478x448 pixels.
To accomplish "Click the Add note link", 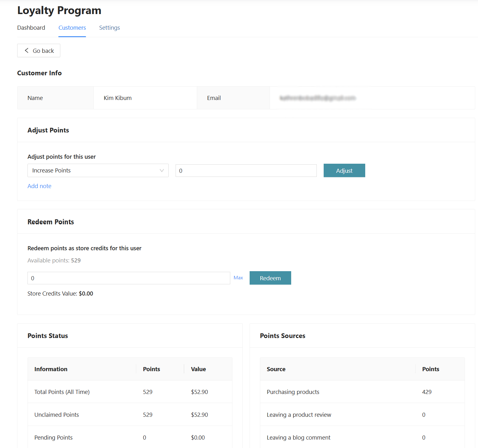I will point(39,186).
